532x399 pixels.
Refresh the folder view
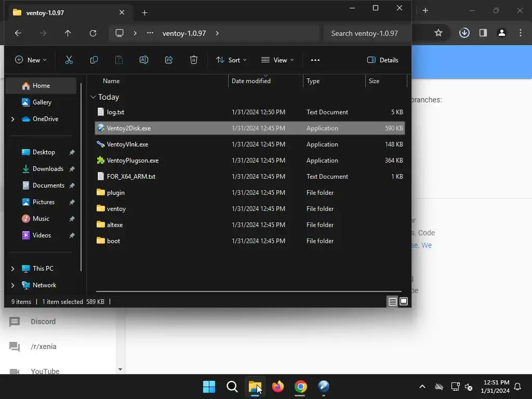pos(92,33)
